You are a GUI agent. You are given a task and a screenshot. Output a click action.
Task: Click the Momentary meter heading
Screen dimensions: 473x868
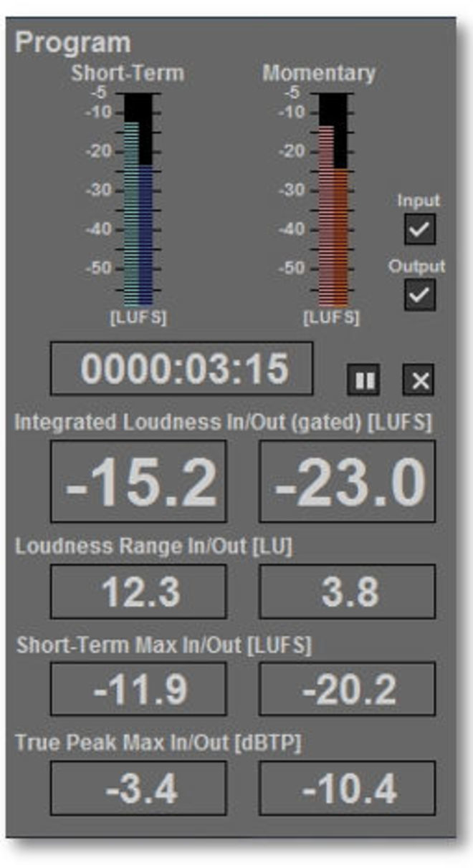(x=318, y=73)
